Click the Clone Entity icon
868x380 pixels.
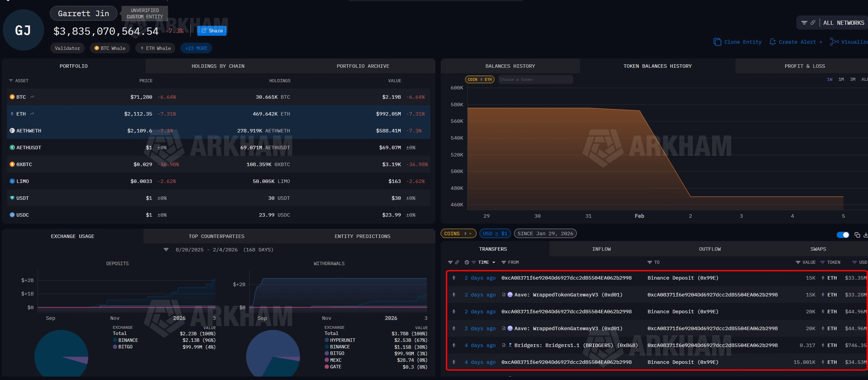click(717, 42)
